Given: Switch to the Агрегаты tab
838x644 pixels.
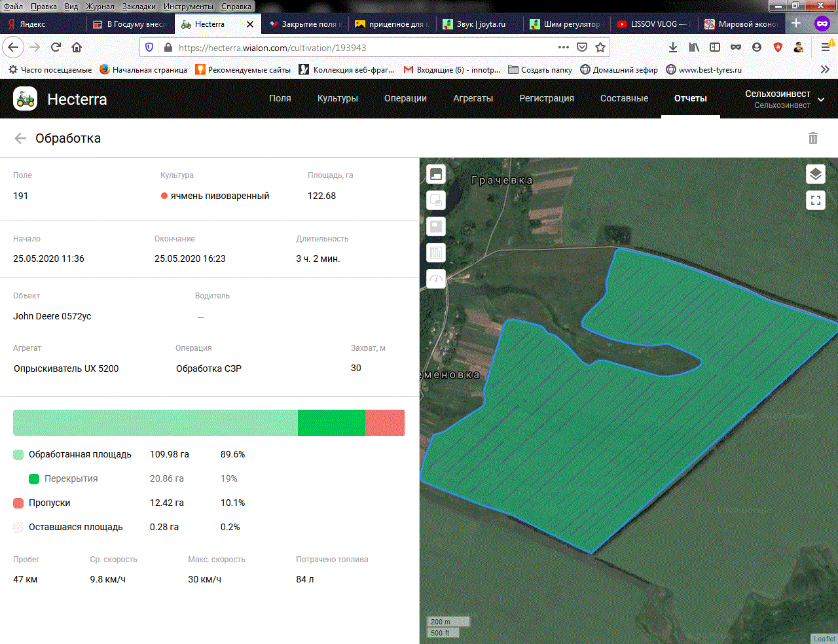Looking at the screenshot, I should coord(473,98).
